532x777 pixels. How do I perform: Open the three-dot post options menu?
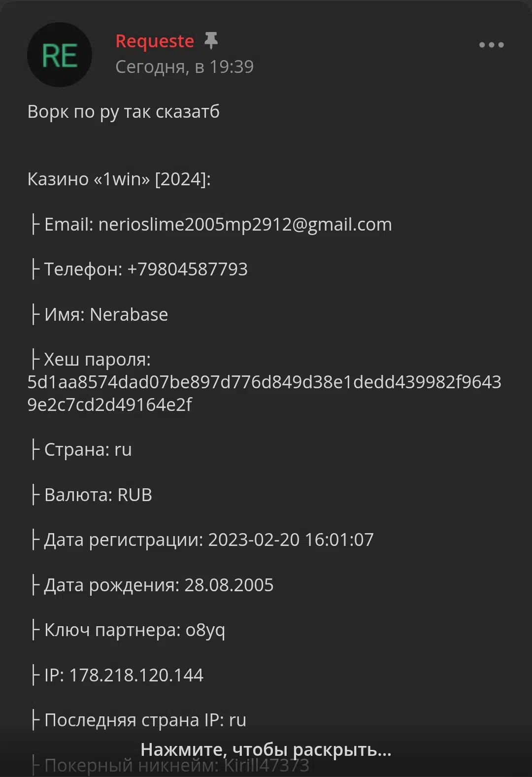pos(491,45)
